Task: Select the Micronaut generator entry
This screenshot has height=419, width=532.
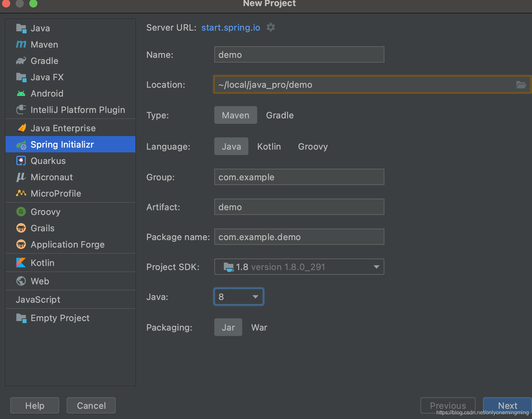Action: (x=70, y=177)
